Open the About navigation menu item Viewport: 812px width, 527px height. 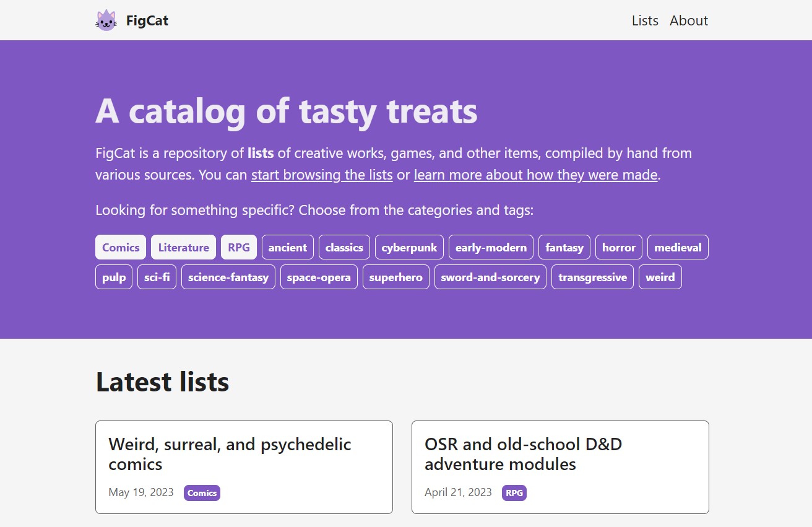point(688,20)
